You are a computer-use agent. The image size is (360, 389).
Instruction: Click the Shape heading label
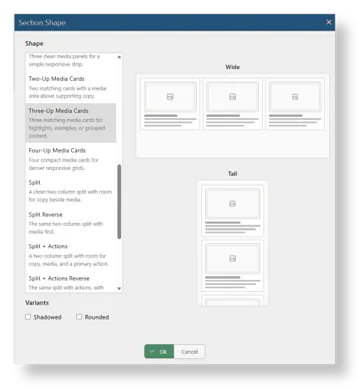[34, 43]
